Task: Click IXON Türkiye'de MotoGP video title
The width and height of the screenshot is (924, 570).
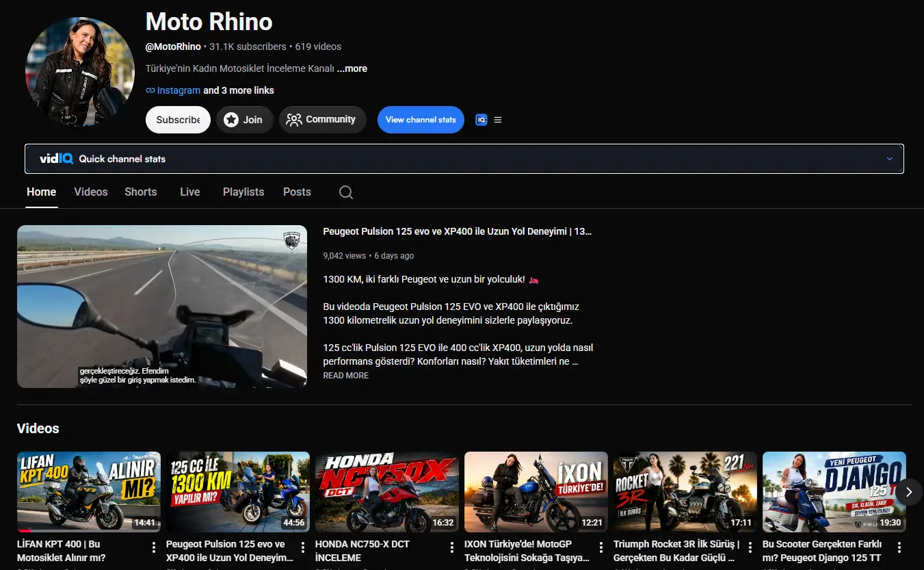Action: (x=527, y=551)
